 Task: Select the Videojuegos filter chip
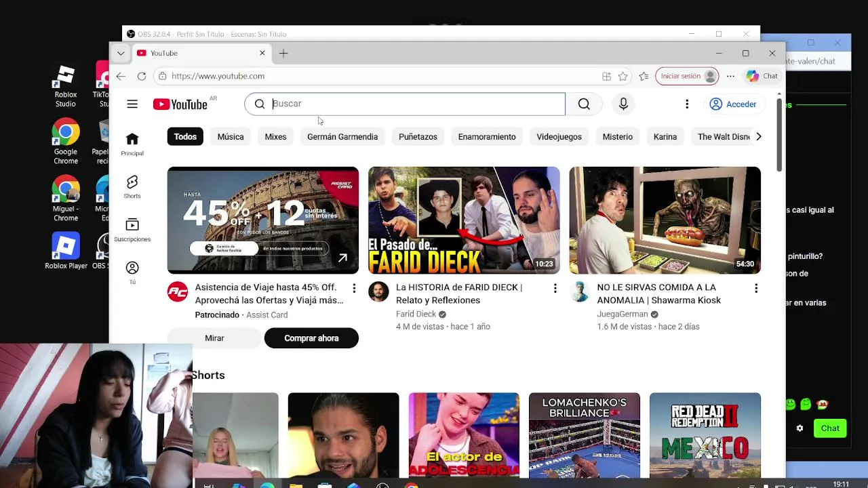click(x=559, y=136)
